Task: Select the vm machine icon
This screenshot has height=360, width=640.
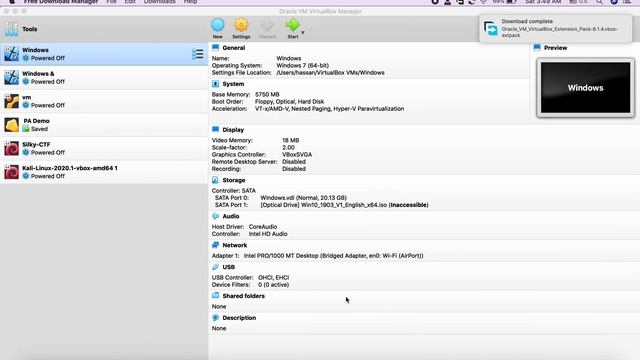Action: [x=11, y=101]
